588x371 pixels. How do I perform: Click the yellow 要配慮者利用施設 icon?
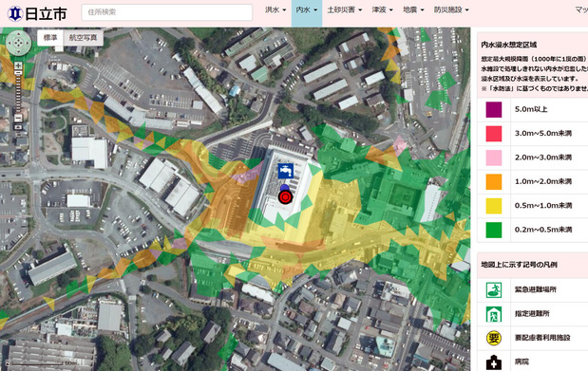tap(494, 338)
